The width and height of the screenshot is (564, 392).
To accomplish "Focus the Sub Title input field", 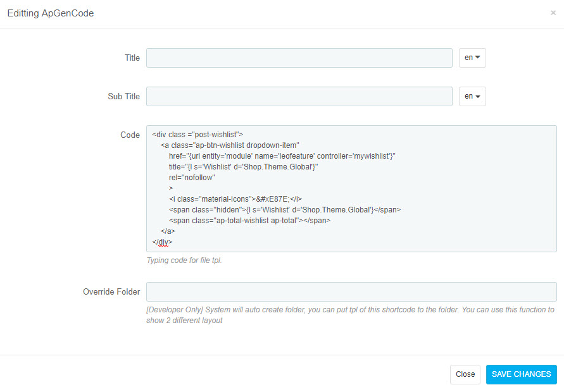I will click(x=299, y=96).
